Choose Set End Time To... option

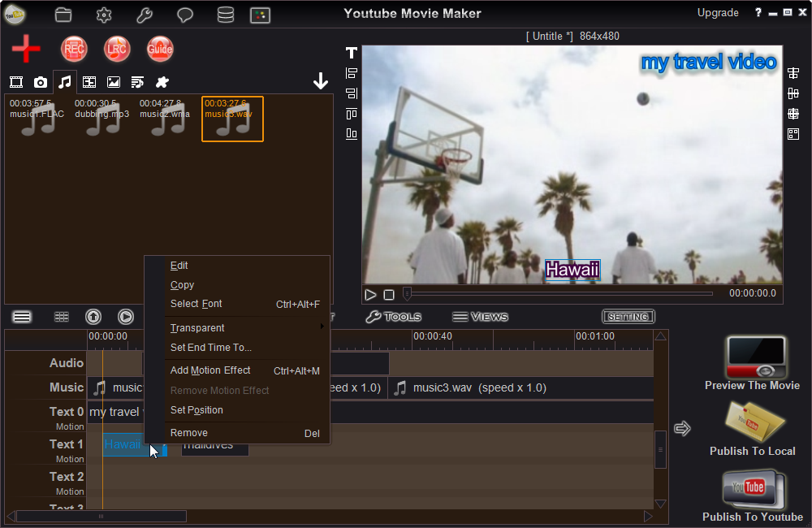(237, 348)
